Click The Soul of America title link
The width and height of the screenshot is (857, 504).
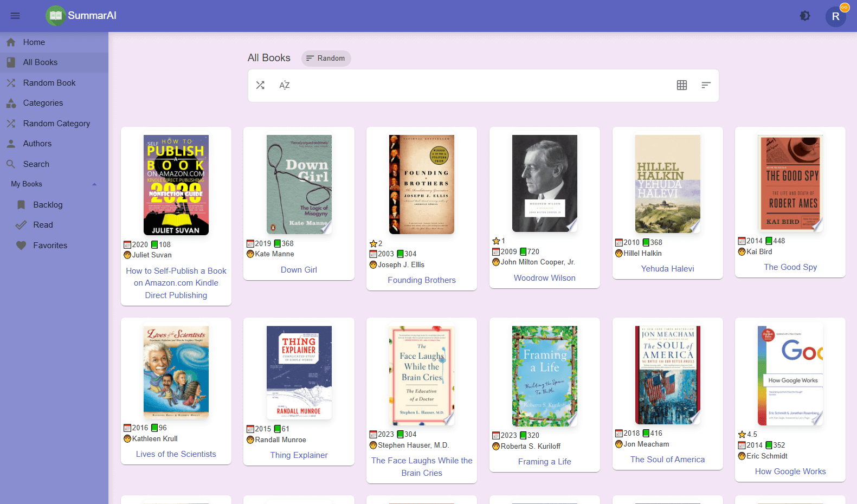coord(668,460)
